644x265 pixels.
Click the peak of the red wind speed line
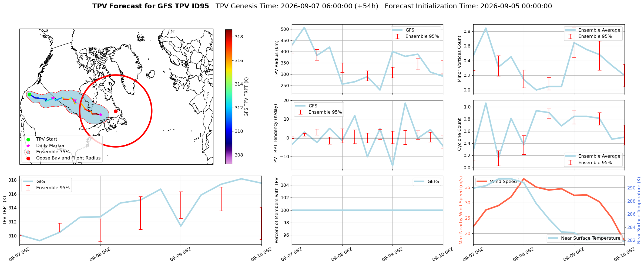point(524,179)
